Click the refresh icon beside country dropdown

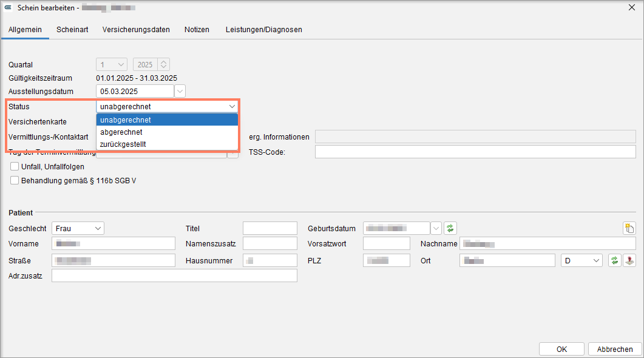[x=614, y=260]
